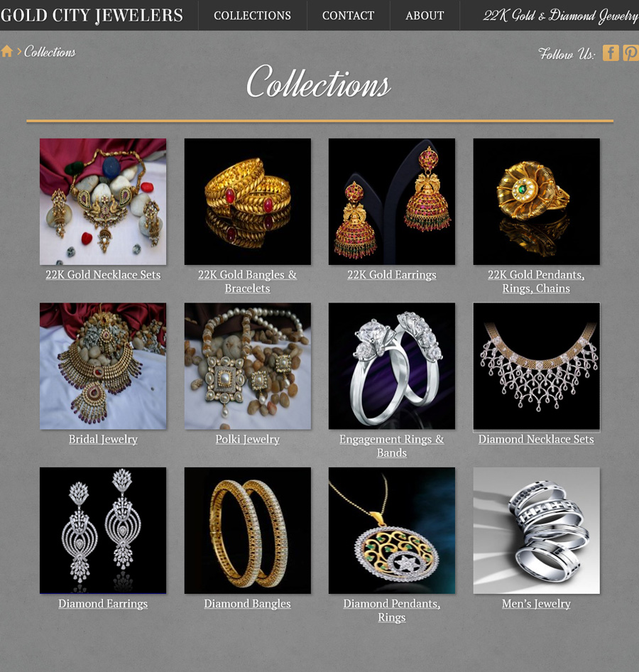639x672 pixels.
Task: Open the Collections menu item
Action: click(x=252, y=16)
